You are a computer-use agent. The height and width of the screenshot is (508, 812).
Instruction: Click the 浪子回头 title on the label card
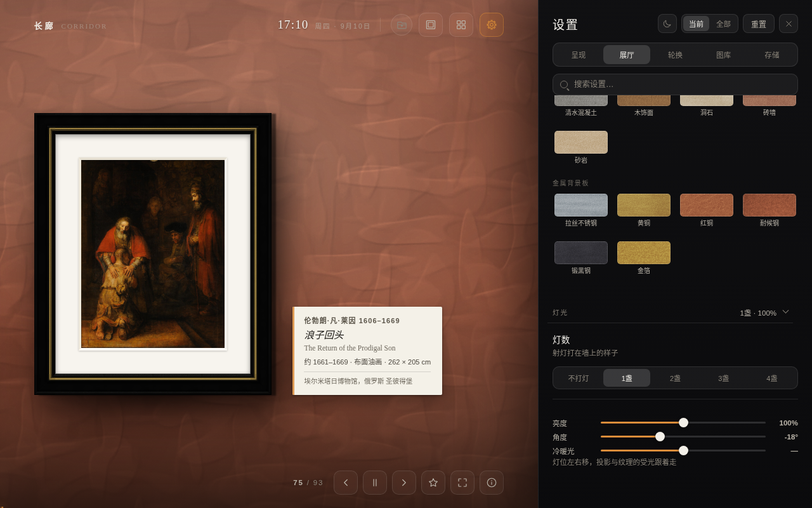pos(324,335)
